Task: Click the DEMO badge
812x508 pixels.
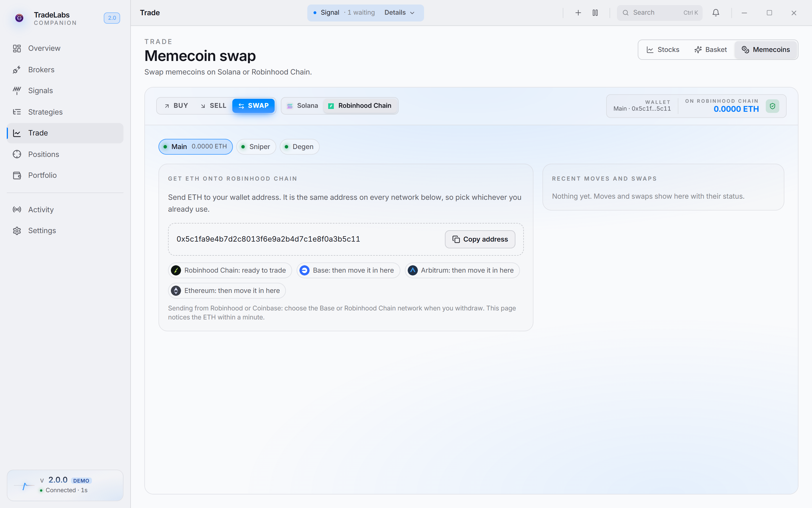Action: [81, 480]
